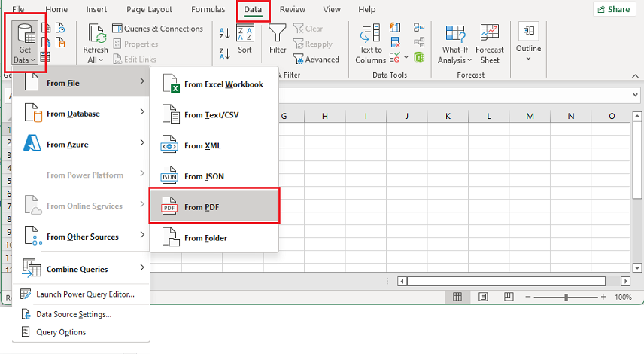Screen dimensions: 644x354
Task: Open Query Options
Action: [x=81, y=332]
